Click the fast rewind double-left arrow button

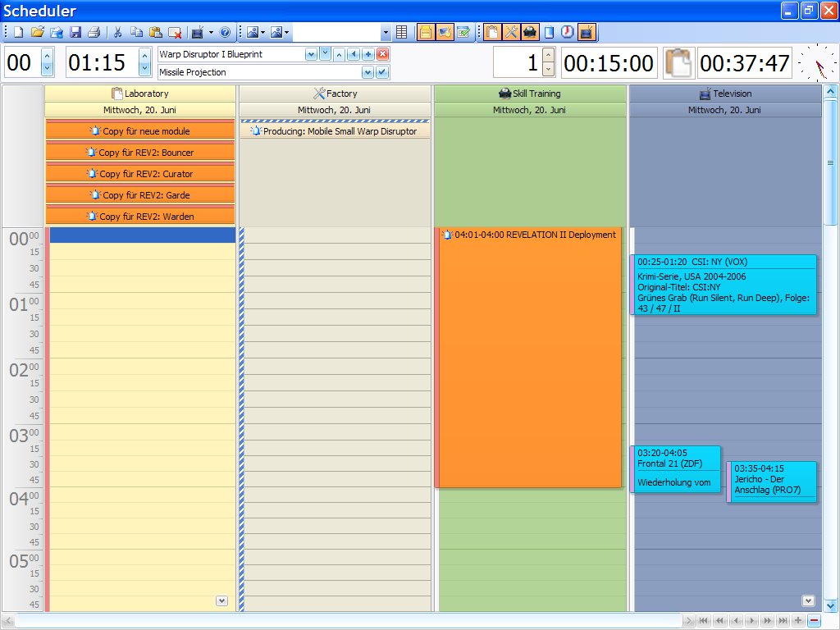click(720, 620)
